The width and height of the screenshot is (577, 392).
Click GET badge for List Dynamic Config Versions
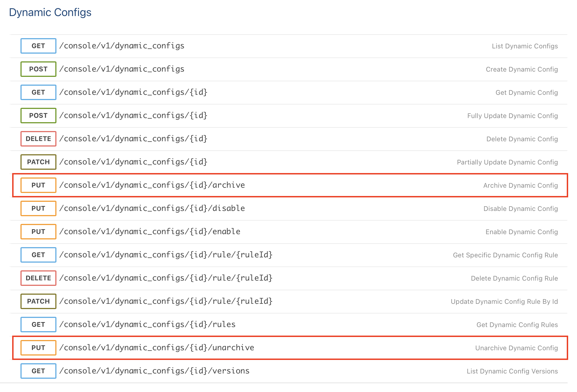pyautogui.click(x=38, y=371)
